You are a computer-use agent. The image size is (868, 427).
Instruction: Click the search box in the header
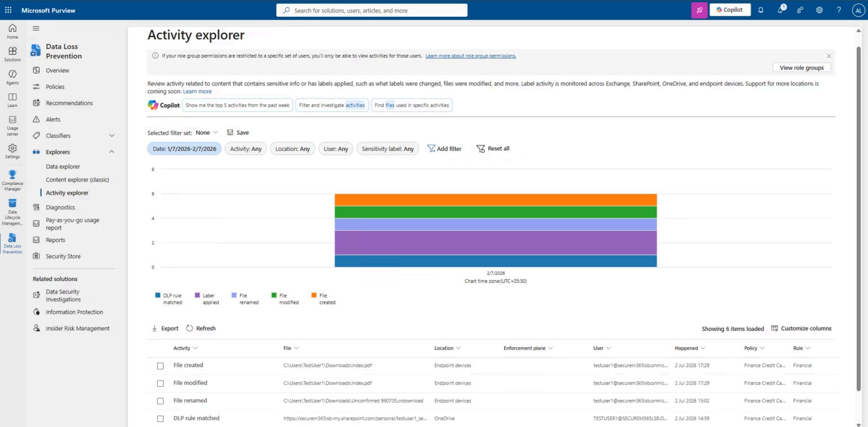click(372, 10)
